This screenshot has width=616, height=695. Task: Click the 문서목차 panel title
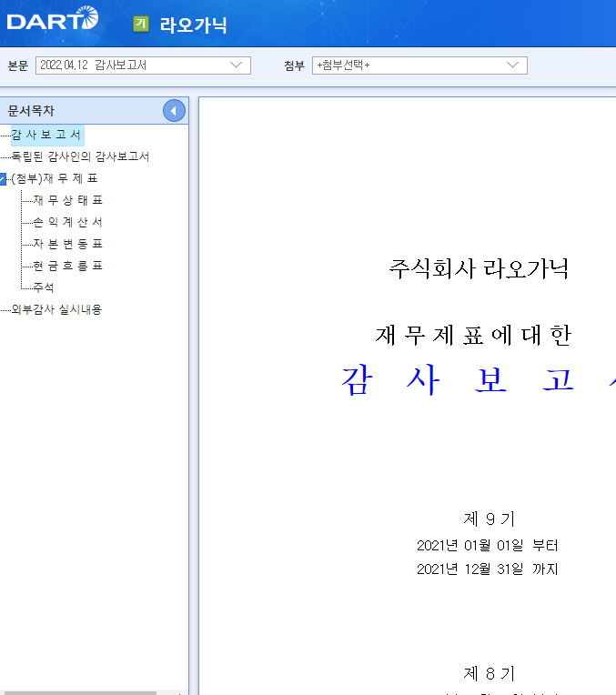coord(31,111)
